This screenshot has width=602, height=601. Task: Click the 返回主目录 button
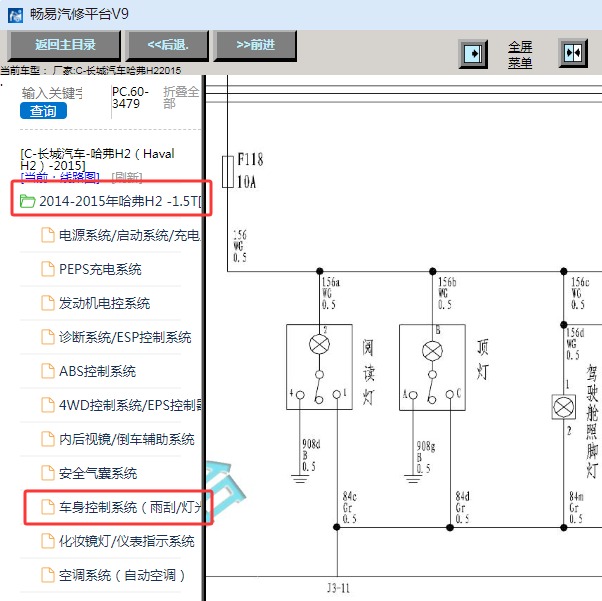coord(64,45)
